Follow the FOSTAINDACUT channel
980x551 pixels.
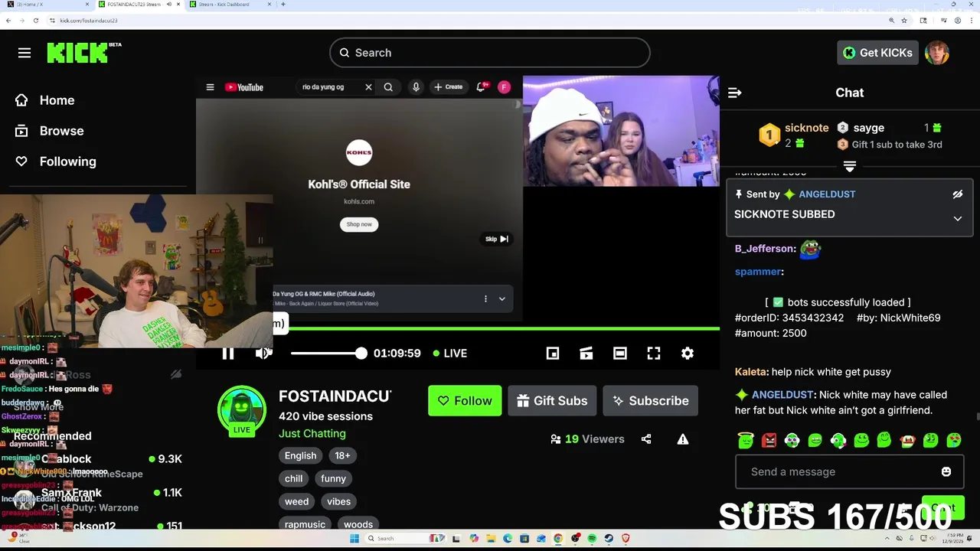[x=465, y=401]
